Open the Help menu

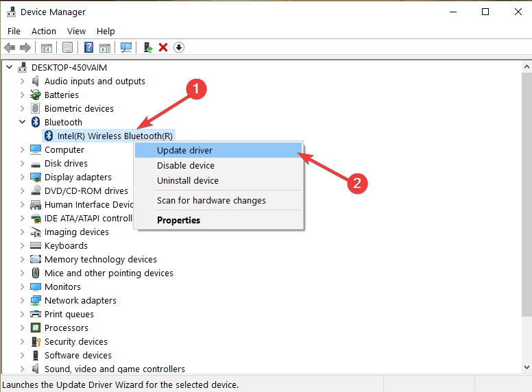(x=106, y=32)
